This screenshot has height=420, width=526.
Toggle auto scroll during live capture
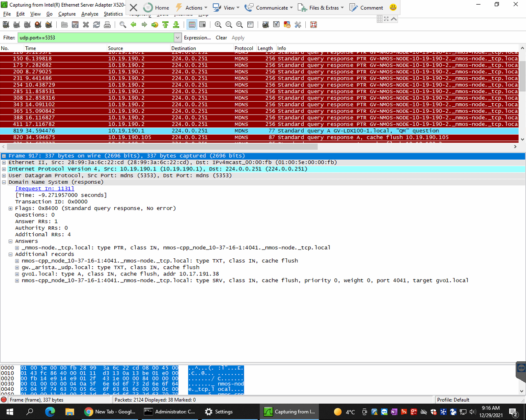pyautogui.click(x=202, y=25)
